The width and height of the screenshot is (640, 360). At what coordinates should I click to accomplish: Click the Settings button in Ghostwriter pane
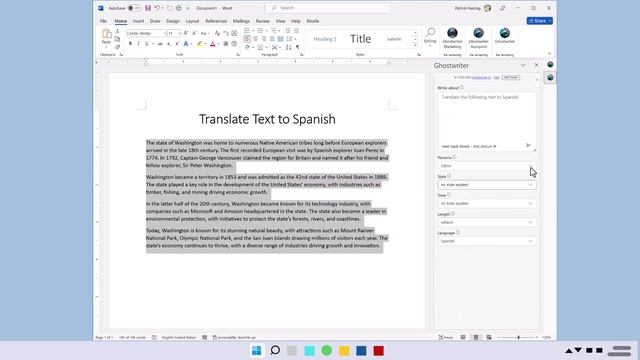tap(511, 77)
